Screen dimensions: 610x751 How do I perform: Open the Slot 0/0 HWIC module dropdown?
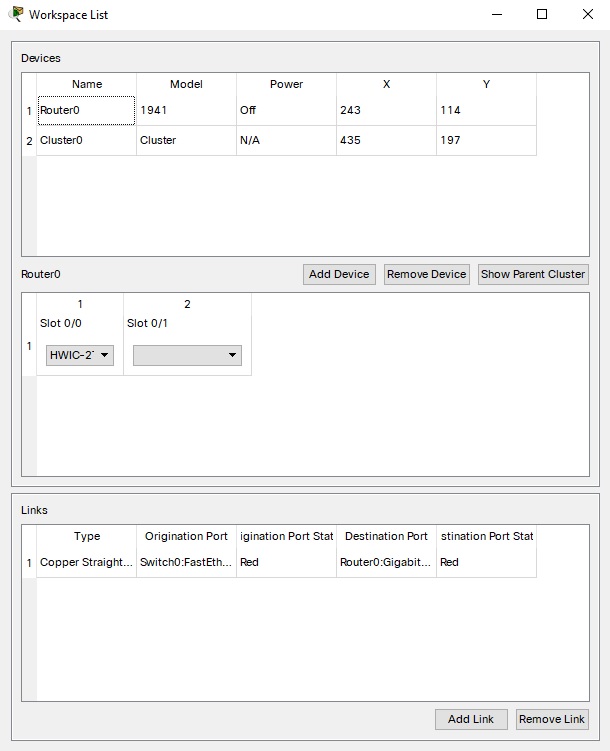[x=80, y=355]
